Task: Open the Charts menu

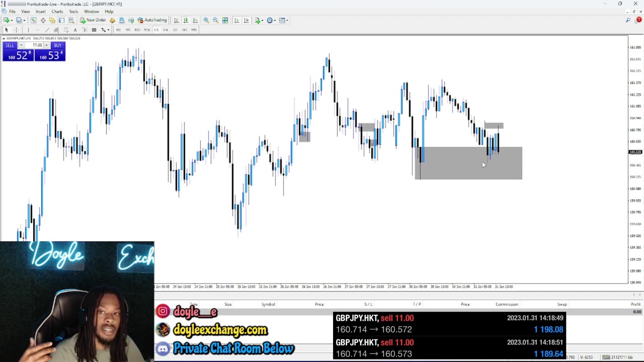Action: tap(57, 12)
